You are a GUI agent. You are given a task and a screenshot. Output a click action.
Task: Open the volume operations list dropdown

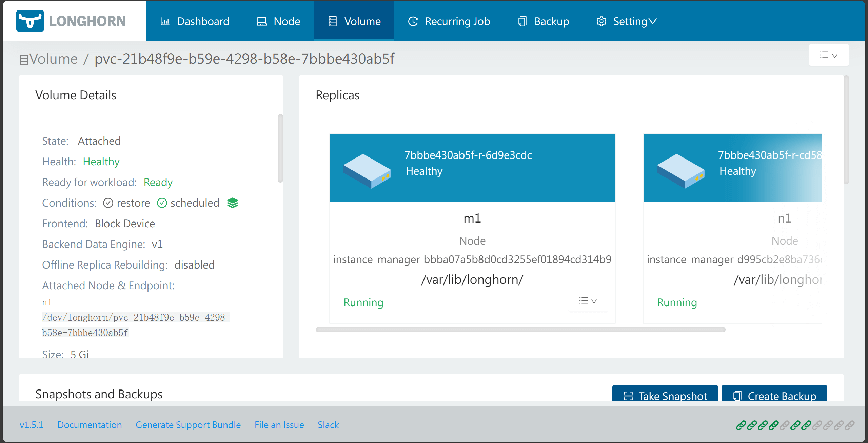828,55
